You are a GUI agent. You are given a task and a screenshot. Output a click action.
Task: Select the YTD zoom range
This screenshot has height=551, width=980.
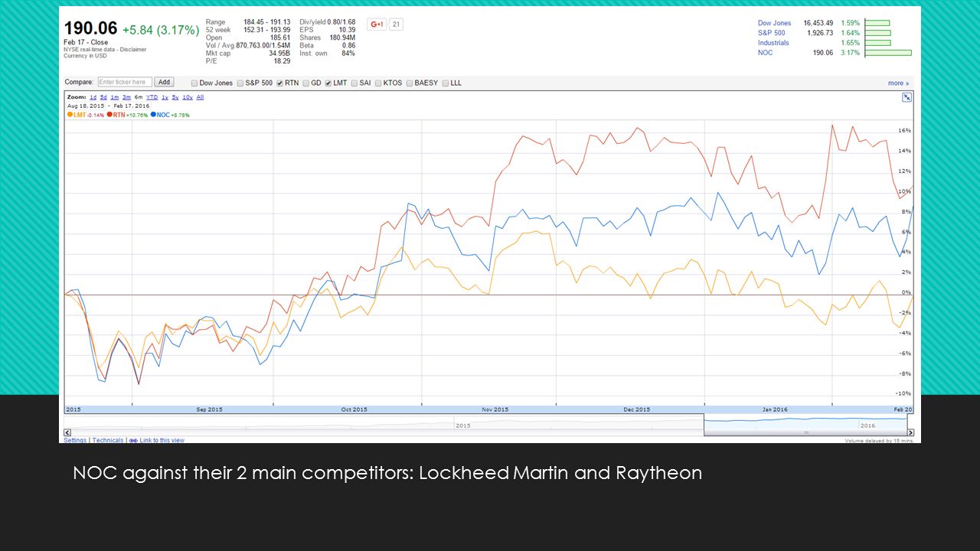click(x=152, y=97)
